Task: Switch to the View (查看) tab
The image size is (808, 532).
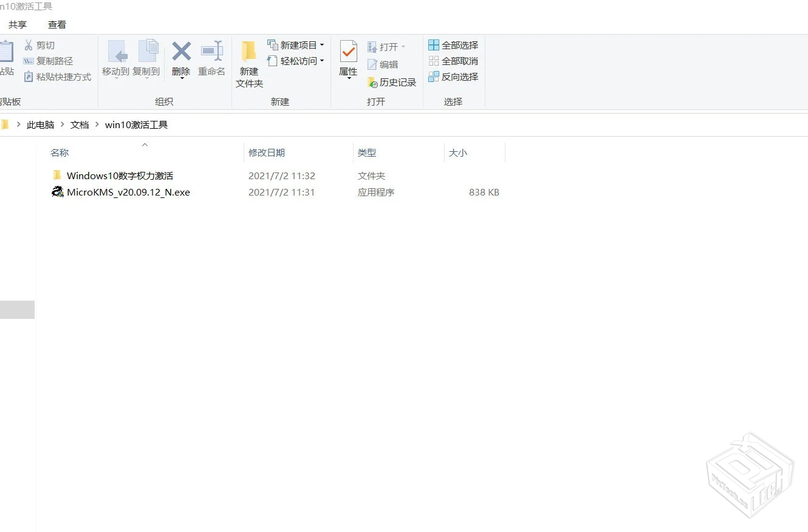Action: point(56,24)
